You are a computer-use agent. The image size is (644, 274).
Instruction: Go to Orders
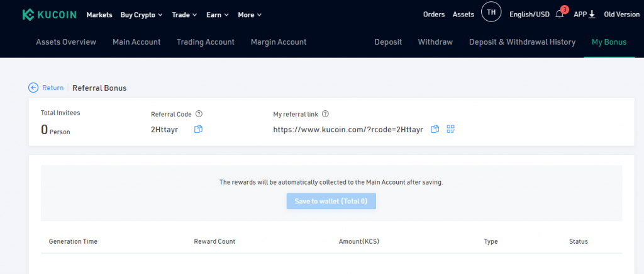pos(434,14)
